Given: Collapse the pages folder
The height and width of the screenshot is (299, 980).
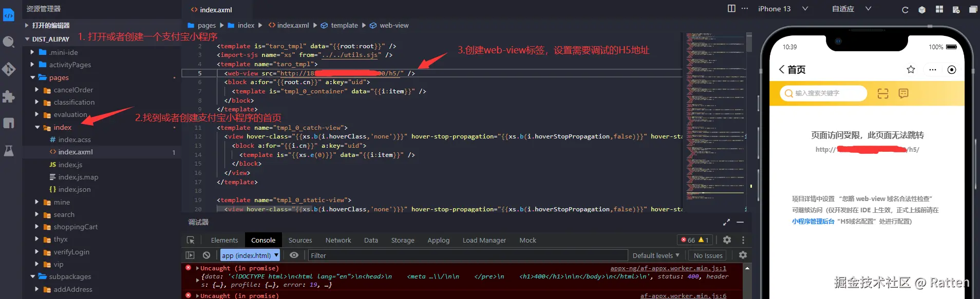Looking at the screenshot, I should pos(32,77).
